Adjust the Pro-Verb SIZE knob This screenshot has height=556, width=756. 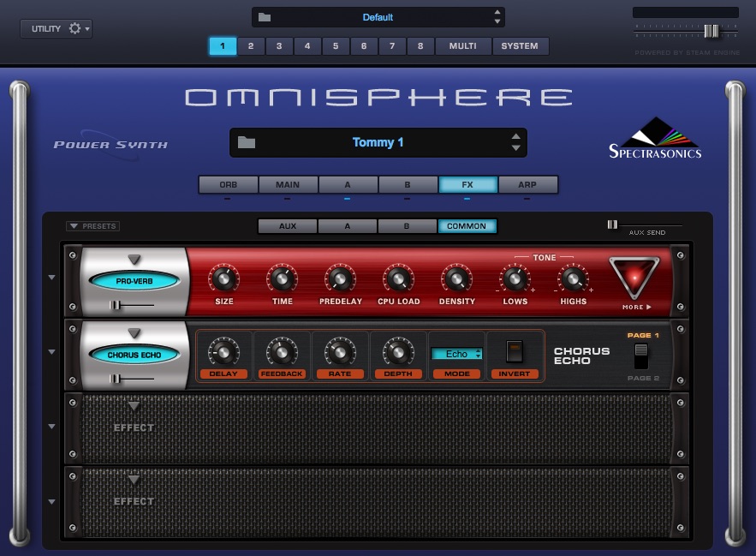point(223,279)
